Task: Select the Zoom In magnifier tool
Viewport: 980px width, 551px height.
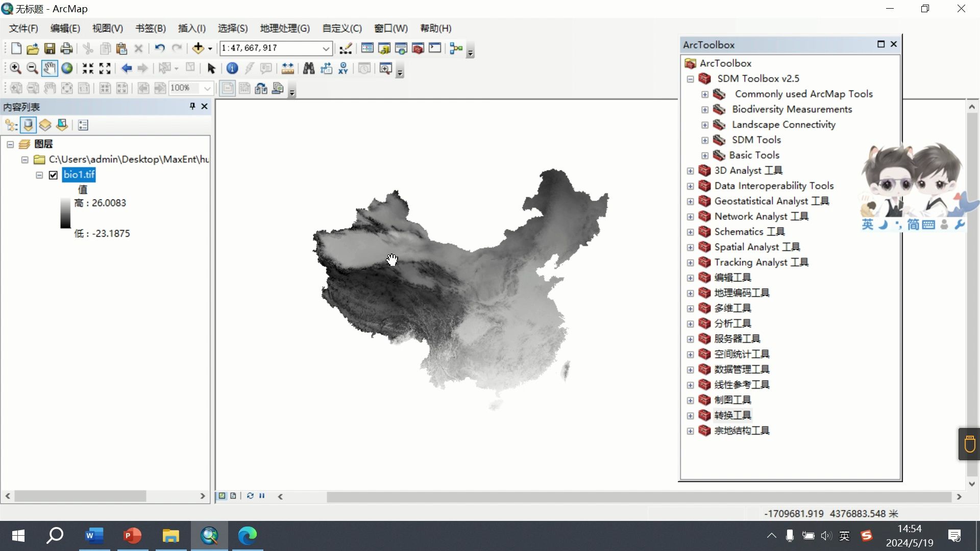Action: (15, 68)
